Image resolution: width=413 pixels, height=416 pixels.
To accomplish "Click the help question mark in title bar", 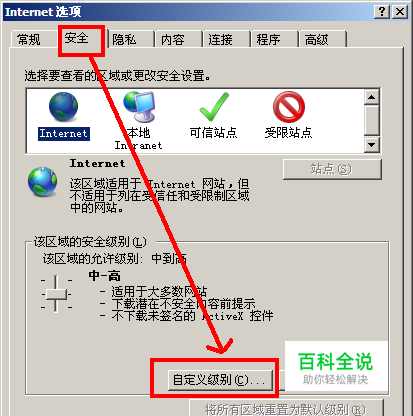I will [382, 12].
